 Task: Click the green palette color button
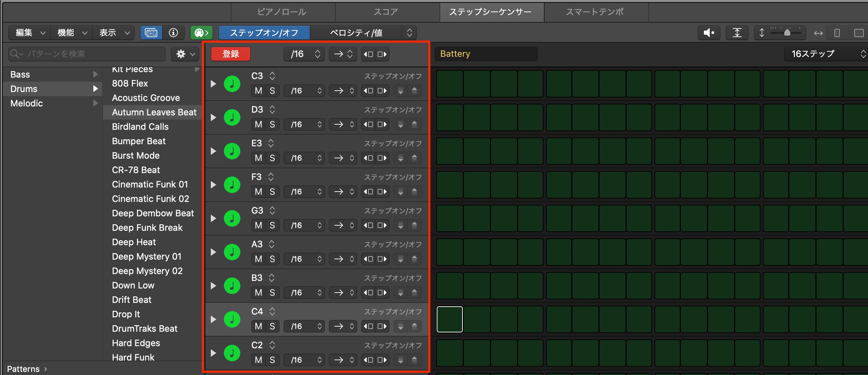[x=202, y=33]
